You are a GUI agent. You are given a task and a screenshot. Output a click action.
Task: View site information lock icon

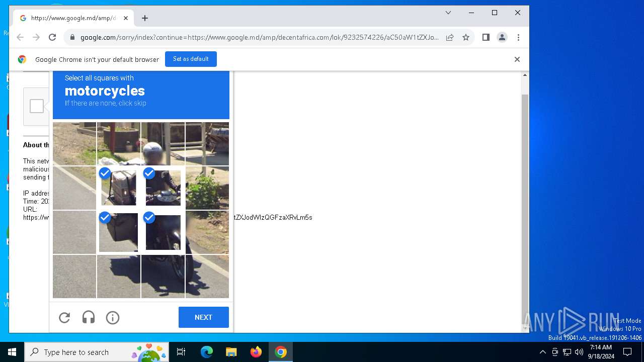pyautogui.click(x=72, y=37)
